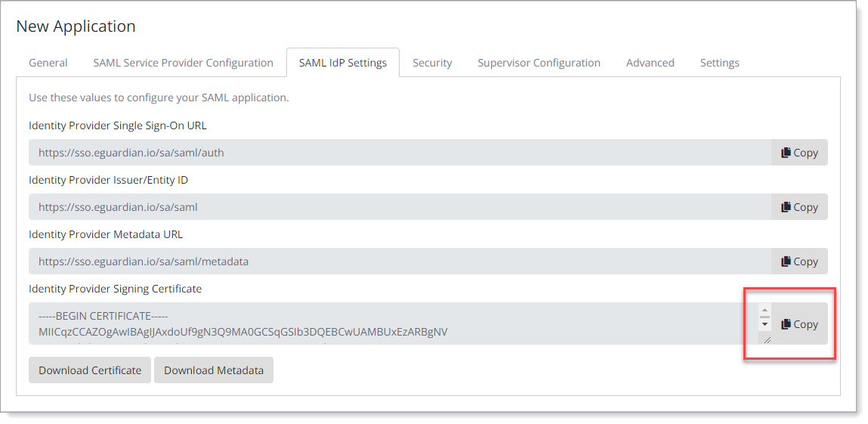Screen dimensions: 868x424
Task: Copy the Identity Provider Metadata URL
Action: click(x=799, y=262)
